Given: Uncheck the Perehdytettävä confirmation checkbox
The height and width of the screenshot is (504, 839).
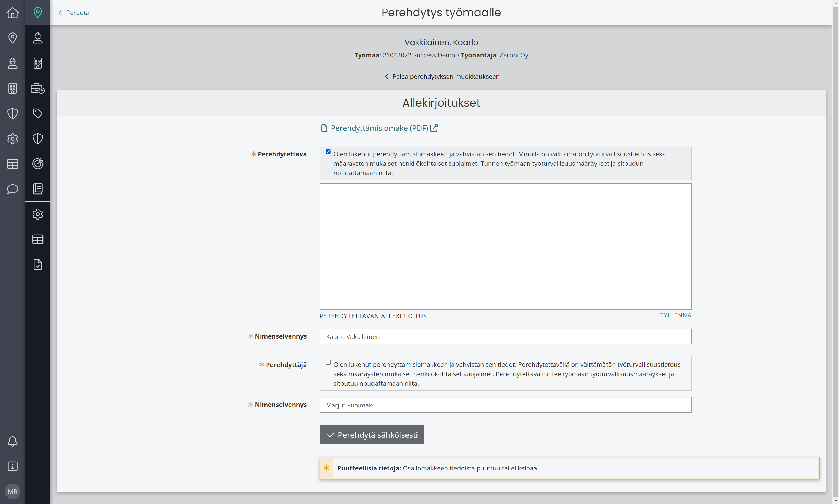Looking at the screenshot, I should coord(328,152).
